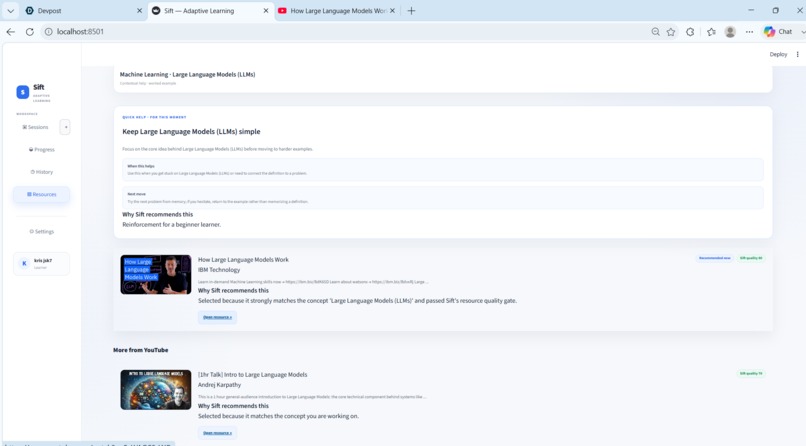Click the Sift quality badge on Karpathy video
The height and width of the screenshot is (446, 806).
751,374
